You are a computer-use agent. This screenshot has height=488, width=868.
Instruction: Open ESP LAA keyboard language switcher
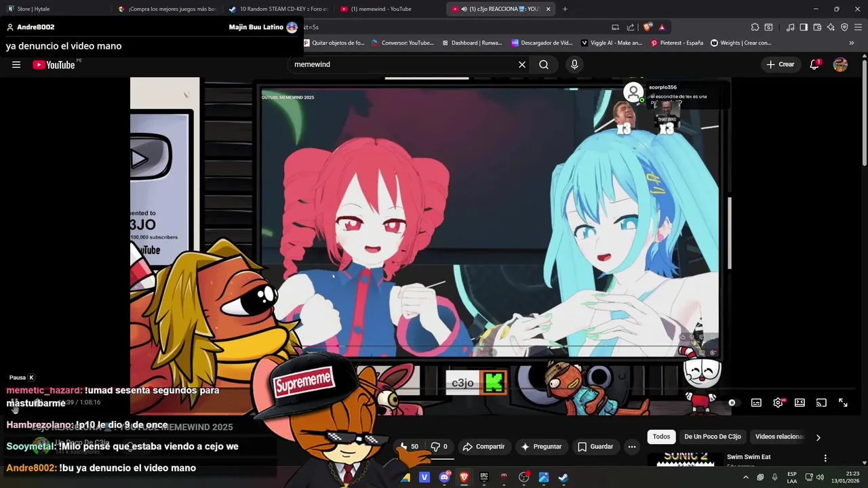click(x=792, y=477)
